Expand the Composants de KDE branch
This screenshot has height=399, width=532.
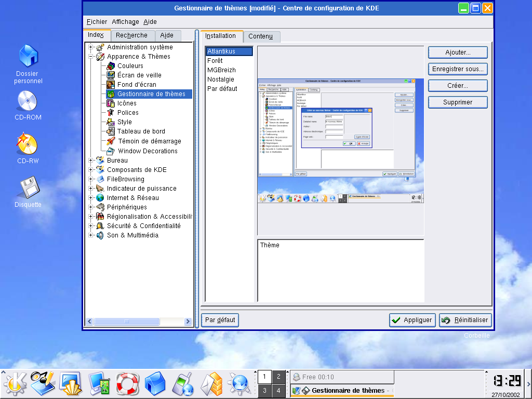[x=90, y=170]
